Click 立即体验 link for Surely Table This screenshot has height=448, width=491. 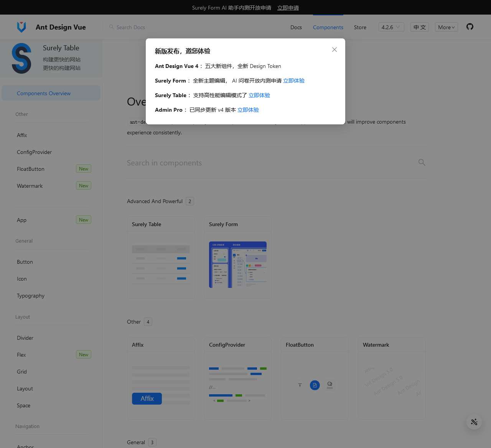pyautogui.click(x=259, y=95)
